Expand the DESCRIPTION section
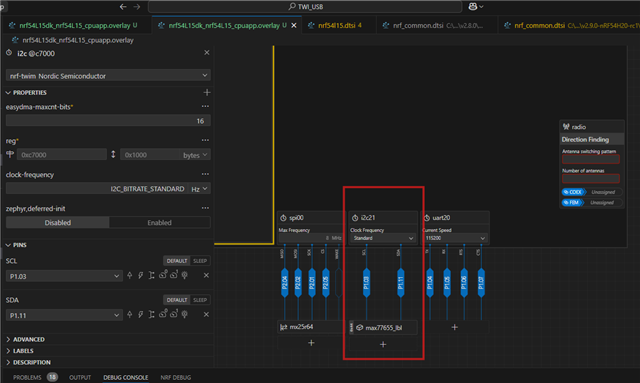Screen dimensions: 640x383 coord(28,362)
